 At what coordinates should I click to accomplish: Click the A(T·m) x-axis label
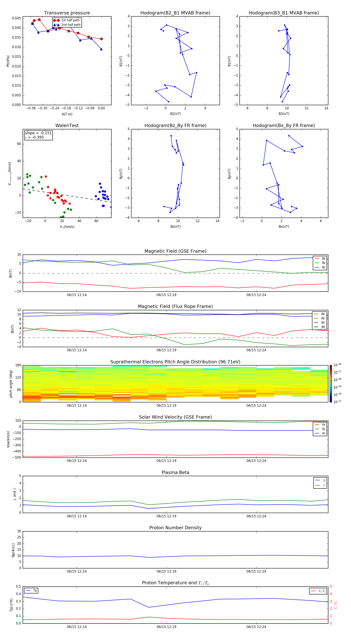67,114
